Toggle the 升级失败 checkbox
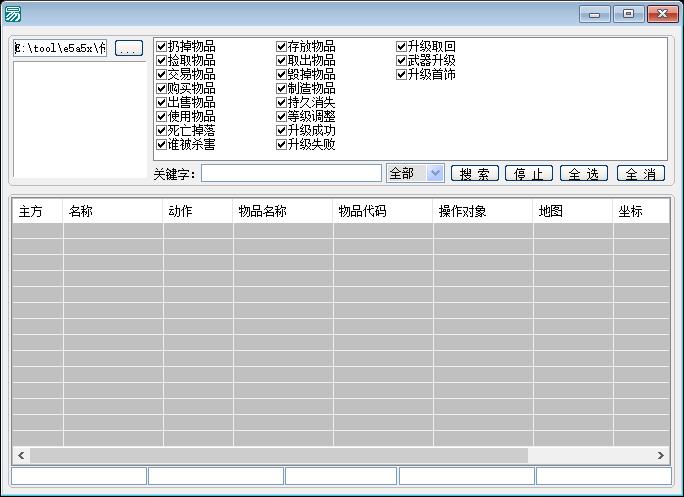The height and width of the screenshot is (497, 684). click(x=281, y=144)
